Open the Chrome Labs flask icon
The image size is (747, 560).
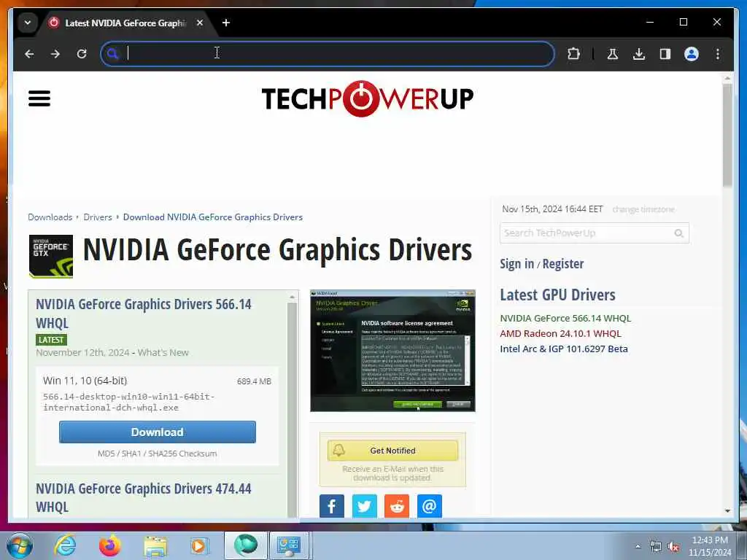(613, 54)
